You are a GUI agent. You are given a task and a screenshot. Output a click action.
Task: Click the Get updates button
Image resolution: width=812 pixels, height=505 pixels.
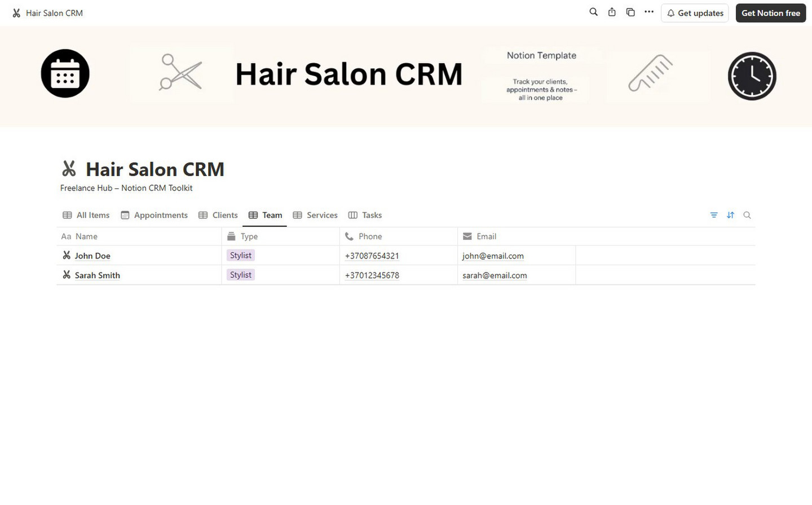coord(695,13)
